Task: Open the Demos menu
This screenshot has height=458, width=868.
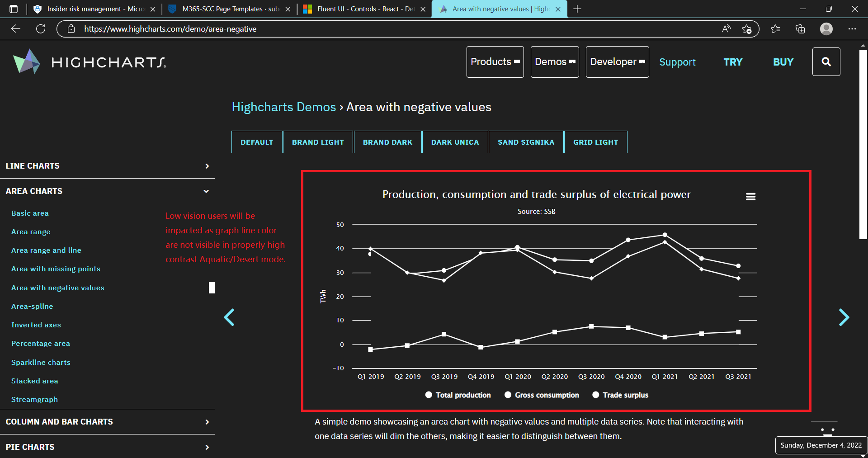Action: coord(554,61)
